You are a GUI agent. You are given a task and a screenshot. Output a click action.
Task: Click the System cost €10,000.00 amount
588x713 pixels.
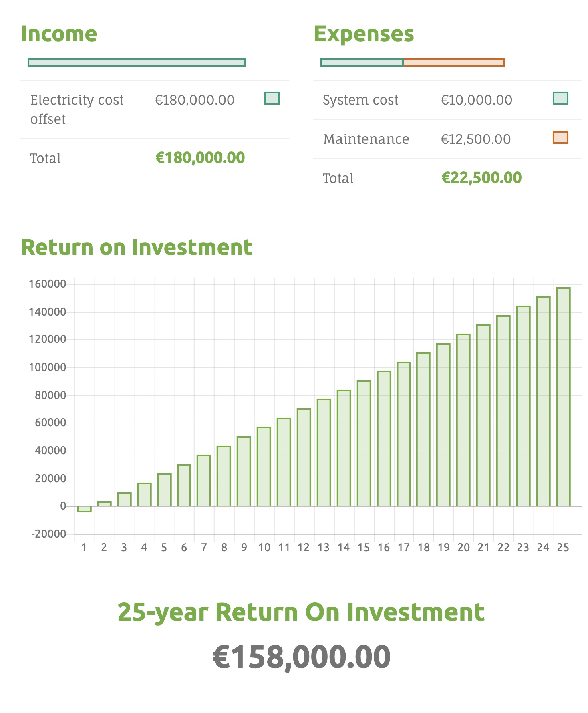click(476, 100)
